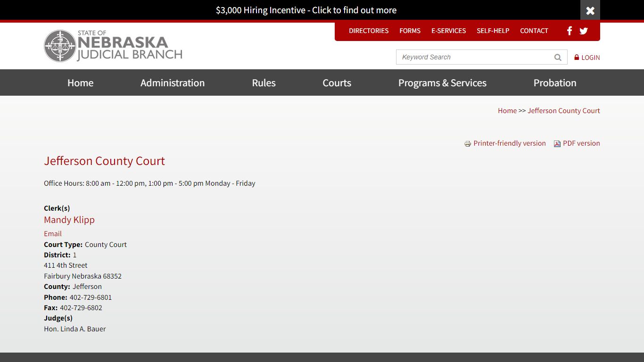644x362 pixels.
Task: Select the county value Jefferson
Action: [87, 287]
